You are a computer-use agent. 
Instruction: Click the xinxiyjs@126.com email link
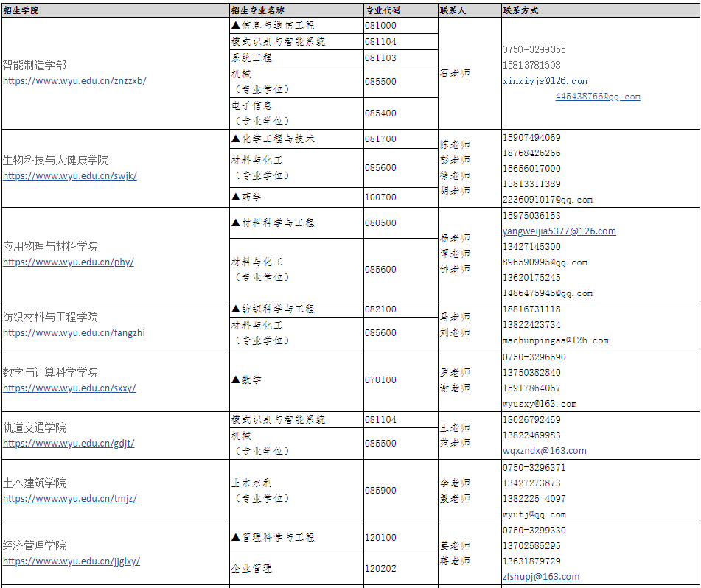545,81
